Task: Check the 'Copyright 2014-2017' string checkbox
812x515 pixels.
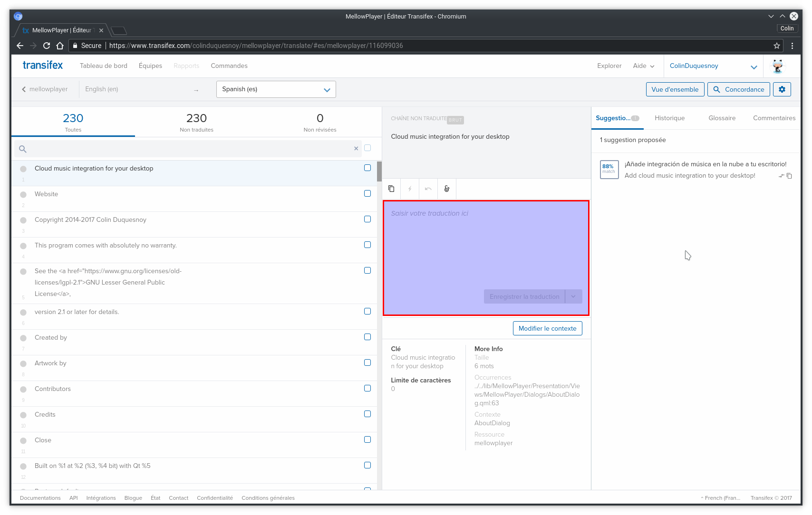Action: [x=367, y=219]
